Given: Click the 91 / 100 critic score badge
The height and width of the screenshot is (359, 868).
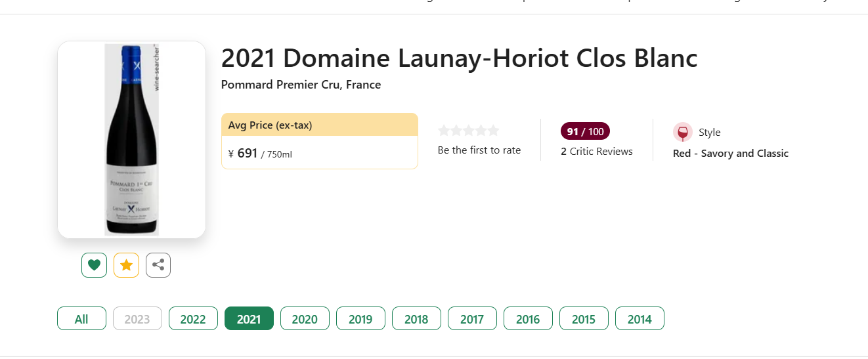Looking at the screenshot, I should coord(585,131).
